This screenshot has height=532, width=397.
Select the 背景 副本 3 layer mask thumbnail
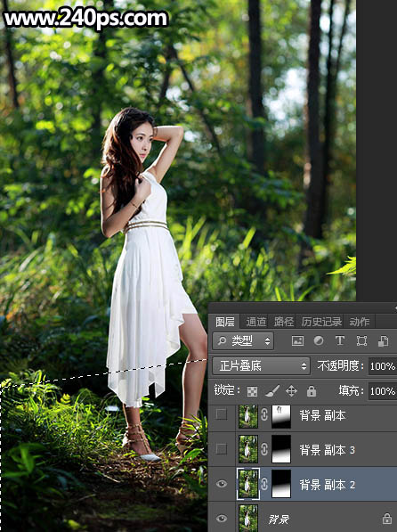[281, 449]
